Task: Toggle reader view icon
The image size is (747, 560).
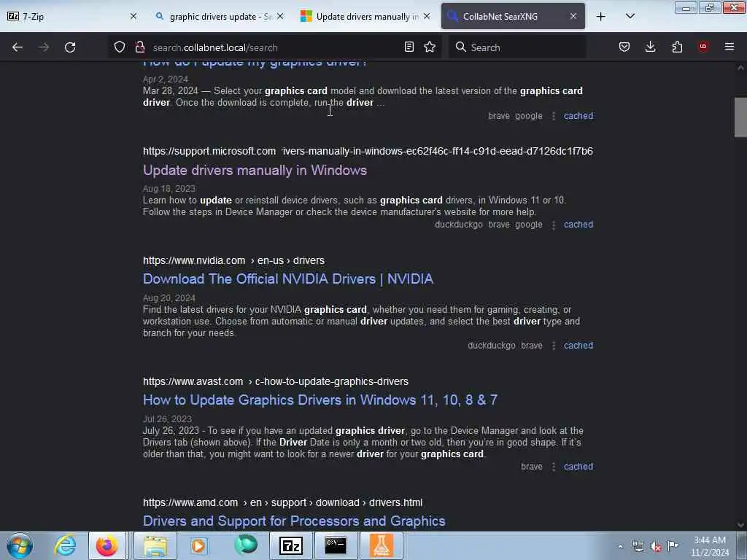Action: pos(409,47)
